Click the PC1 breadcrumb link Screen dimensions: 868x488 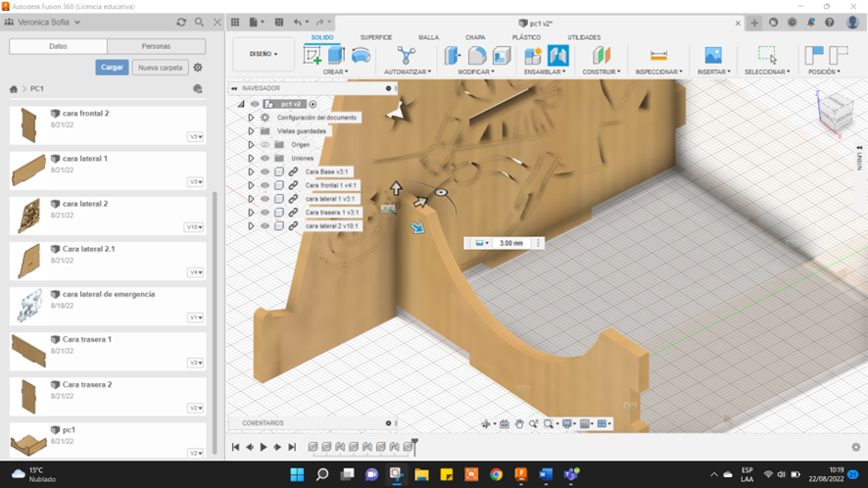pyautogui.click(x=37, y=88)
